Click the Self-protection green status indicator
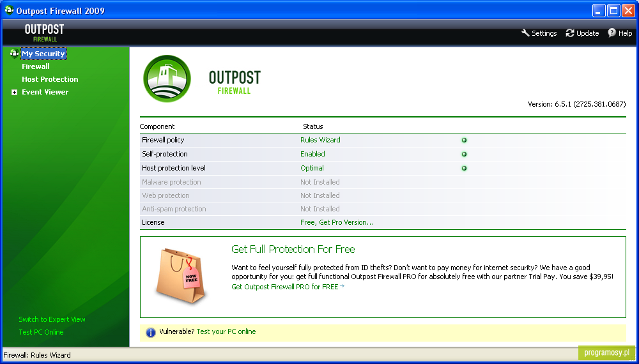The image size is (639, 364). tap(464, 155)
